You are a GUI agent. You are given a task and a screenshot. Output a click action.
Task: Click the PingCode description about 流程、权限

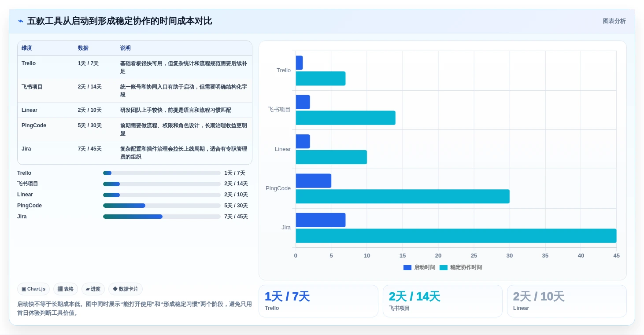point(184,129)
